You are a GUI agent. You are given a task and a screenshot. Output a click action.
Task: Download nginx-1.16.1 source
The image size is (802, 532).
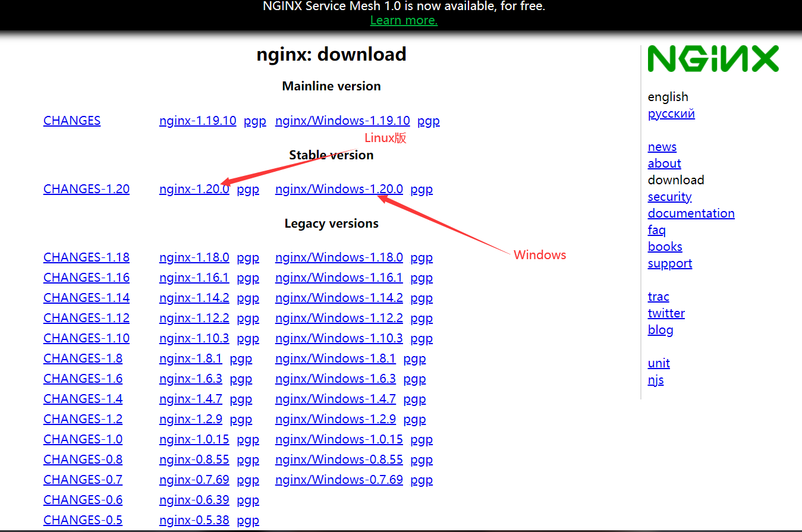tap(194, 278)
